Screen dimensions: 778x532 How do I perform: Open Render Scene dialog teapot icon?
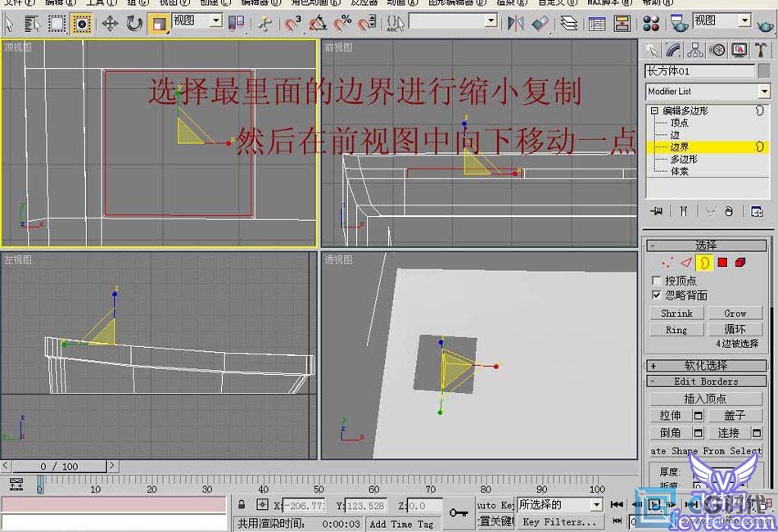[678, 23]
